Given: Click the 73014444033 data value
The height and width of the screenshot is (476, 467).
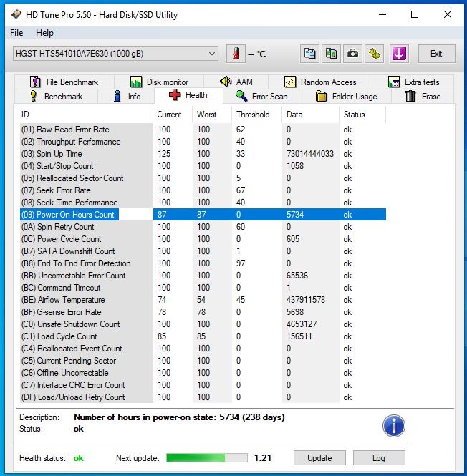Looking at the screenshot, I should (309, 154).
